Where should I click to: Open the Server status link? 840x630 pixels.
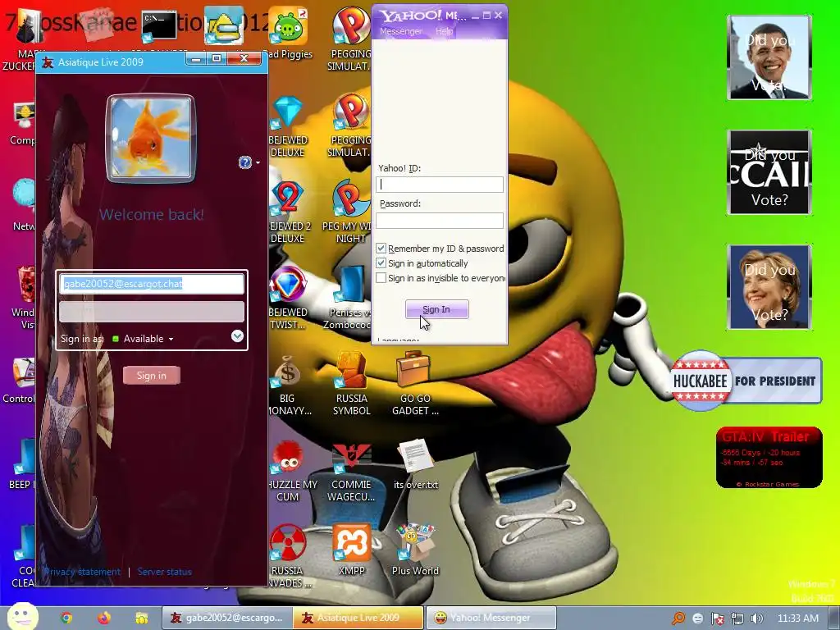(x=164, y=572)
